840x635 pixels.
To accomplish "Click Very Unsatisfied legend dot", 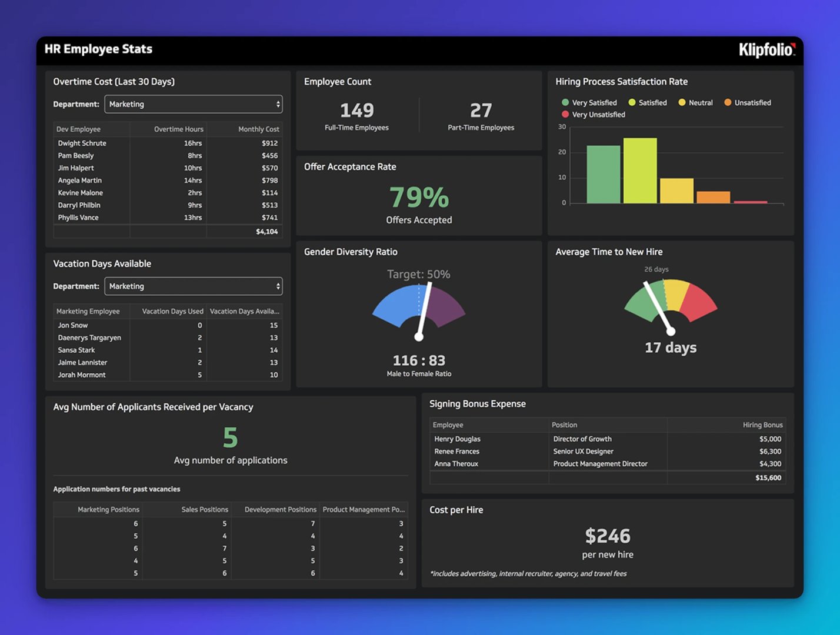I will click(x=565, y=115).
